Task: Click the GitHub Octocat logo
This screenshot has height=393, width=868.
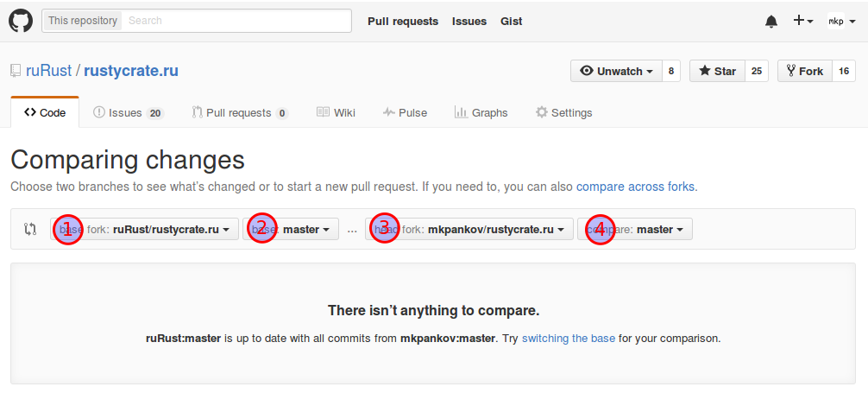Action: (21, 21)
